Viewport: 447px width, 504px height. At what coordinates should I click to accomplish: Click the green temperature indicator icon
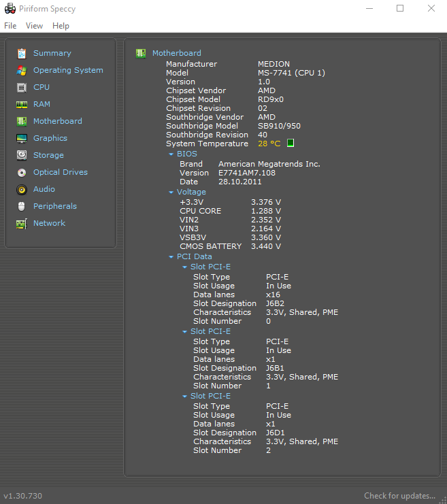(291, 143)
